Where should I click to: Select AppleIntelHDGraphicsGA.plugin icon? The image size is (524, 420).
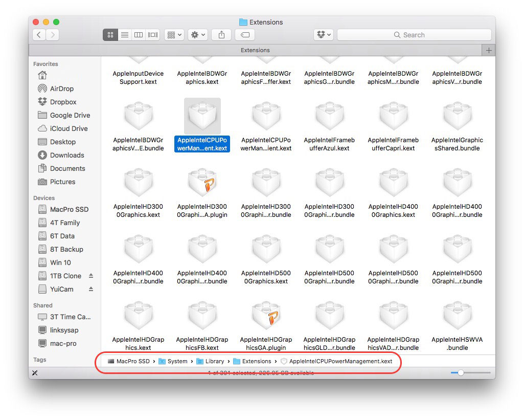click(266, 315)
